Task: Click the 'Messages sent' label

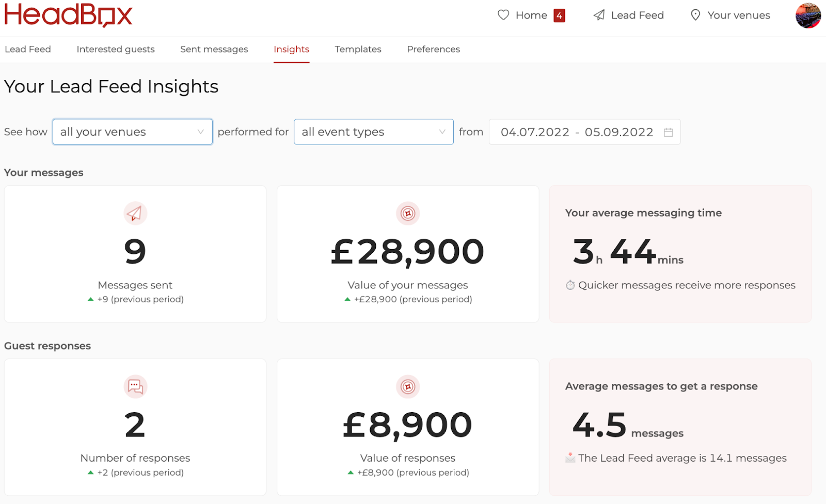Action: pyautogui.click(x=135, y=285)
